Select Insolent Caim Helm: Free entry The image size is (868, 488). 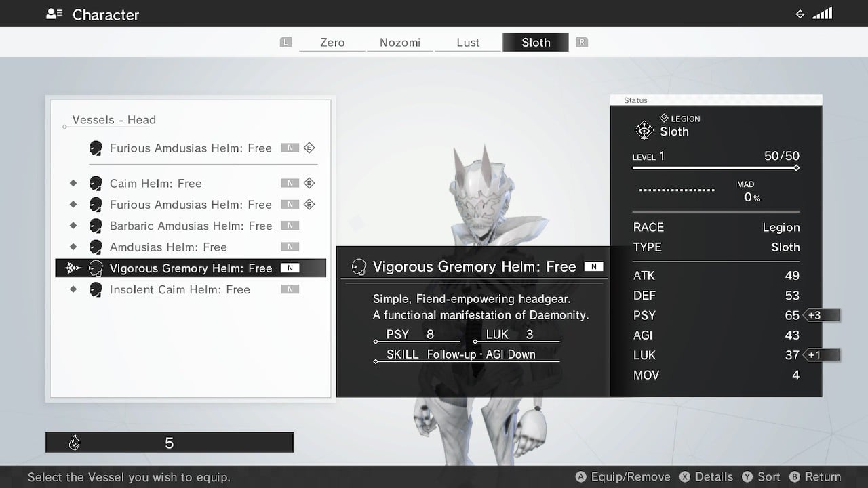click(x=180, y=289)
